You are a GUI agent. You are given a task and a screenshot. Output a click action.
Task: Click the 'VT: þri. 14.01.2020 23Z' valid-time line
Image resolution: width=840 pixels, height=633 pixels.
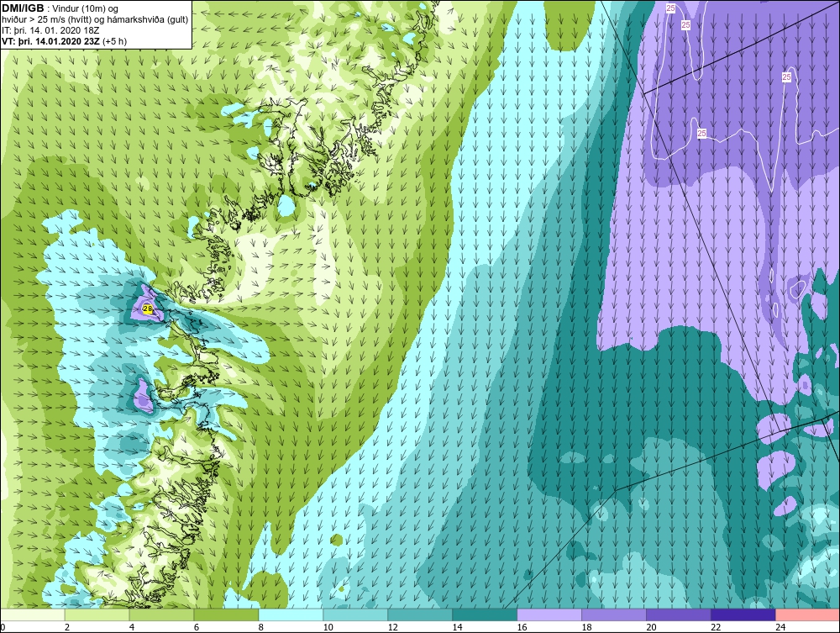pos(65,40)
